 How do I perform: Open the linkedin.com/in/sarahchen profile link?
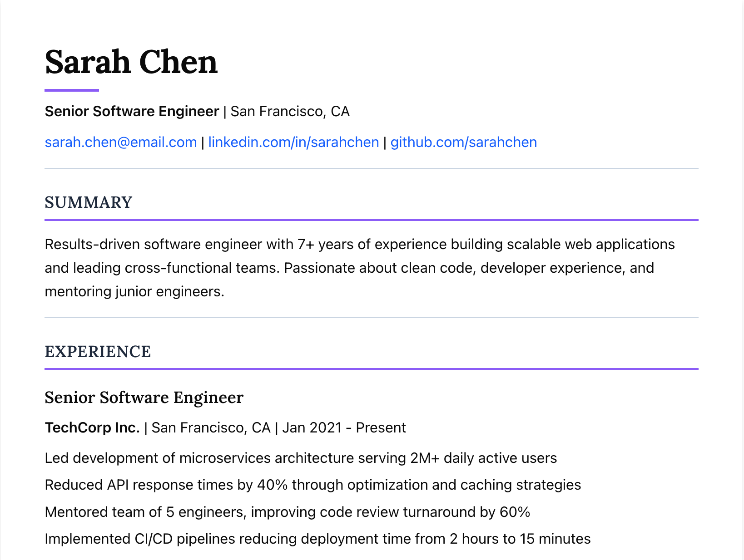coord(293,142)
